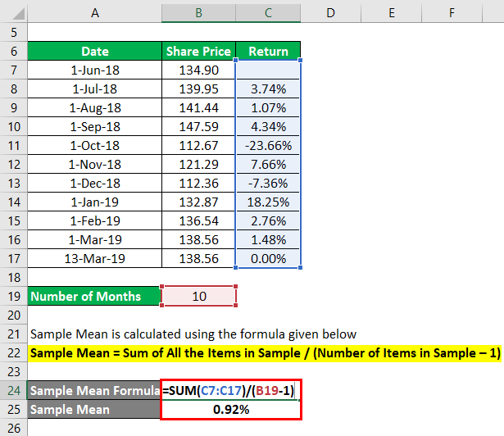Screen dimensions: 504x436
Task: Select column F header
Action: pos(452,13)
